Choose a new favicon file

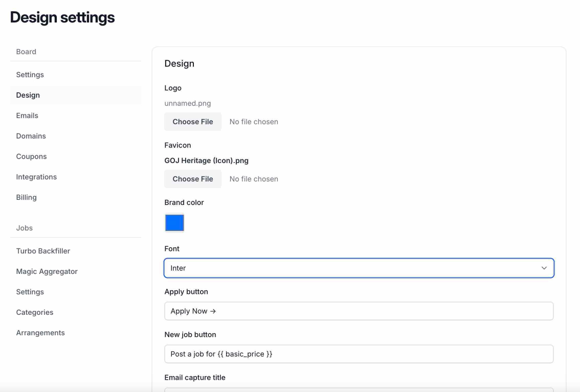[x=193, y=178]
